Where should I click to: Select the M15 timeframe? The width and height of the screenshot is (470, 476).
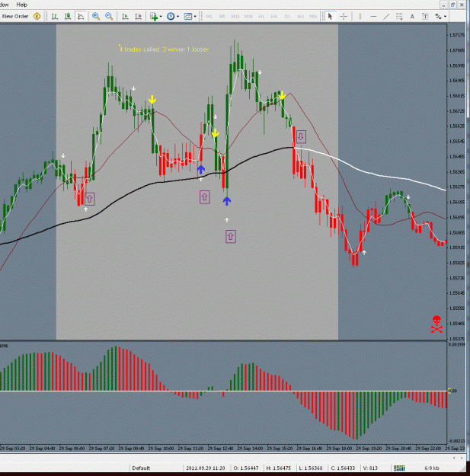click(235, 17)
